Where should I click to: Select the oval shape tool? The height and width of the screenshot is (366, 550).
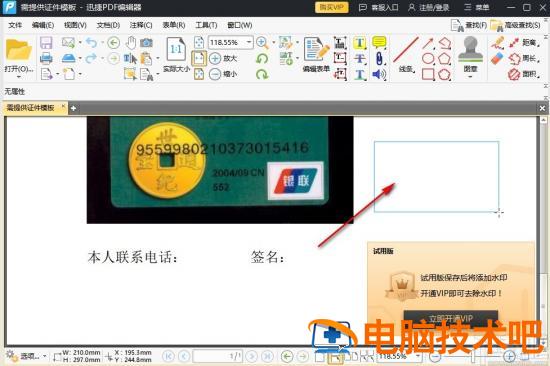pyautogui.click(x=428, y=59)
